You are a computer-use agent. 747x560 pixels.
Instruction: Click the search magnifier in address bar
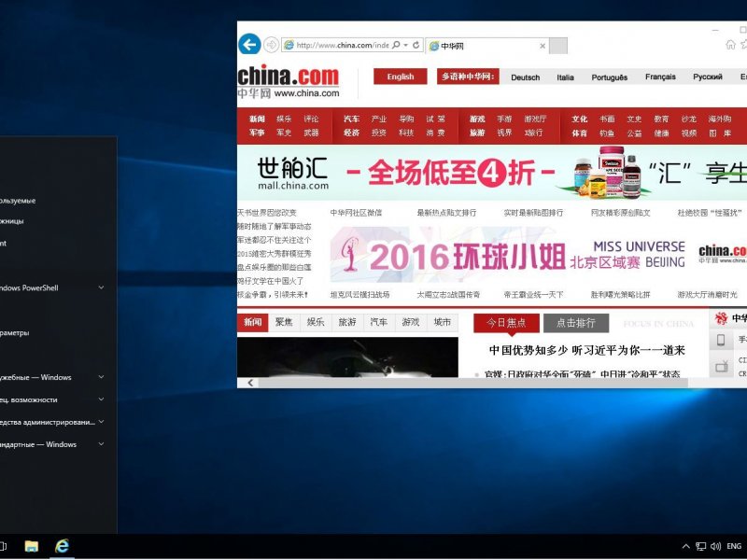396,45
